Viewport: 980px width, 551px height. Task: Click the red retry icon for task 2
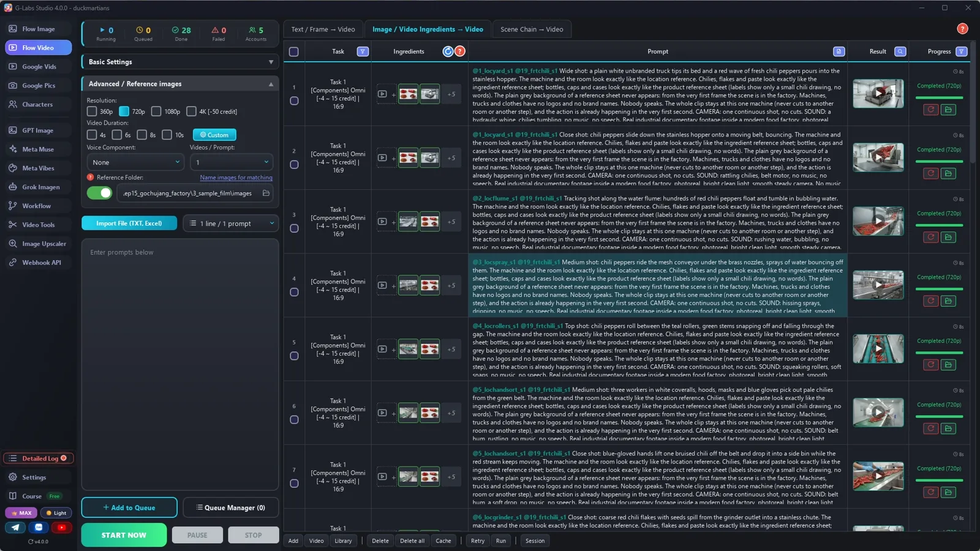click(930, 173)
